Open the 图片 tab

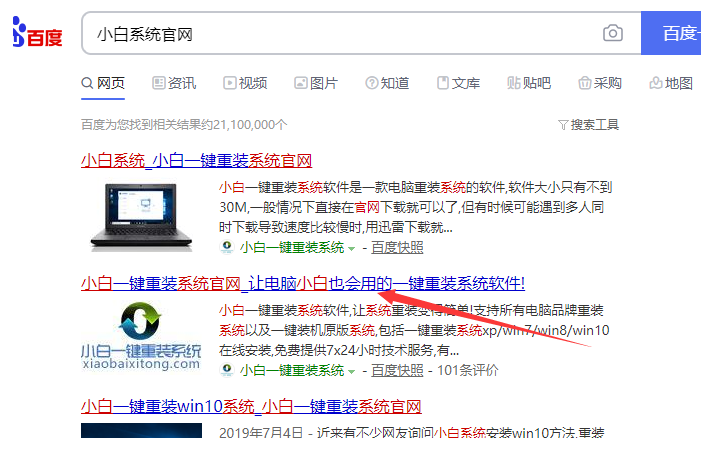coord(315,83)
